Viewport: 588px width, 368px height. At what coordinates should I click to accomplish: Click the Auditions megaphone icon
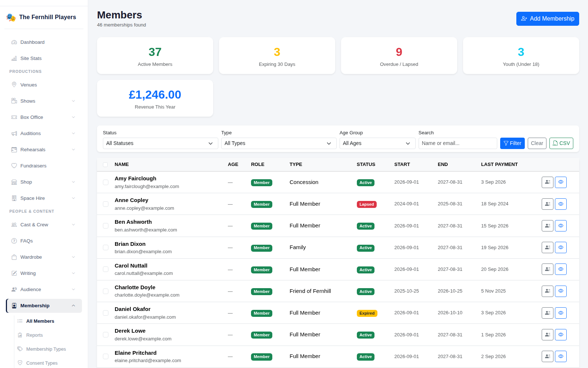(14, 134)
